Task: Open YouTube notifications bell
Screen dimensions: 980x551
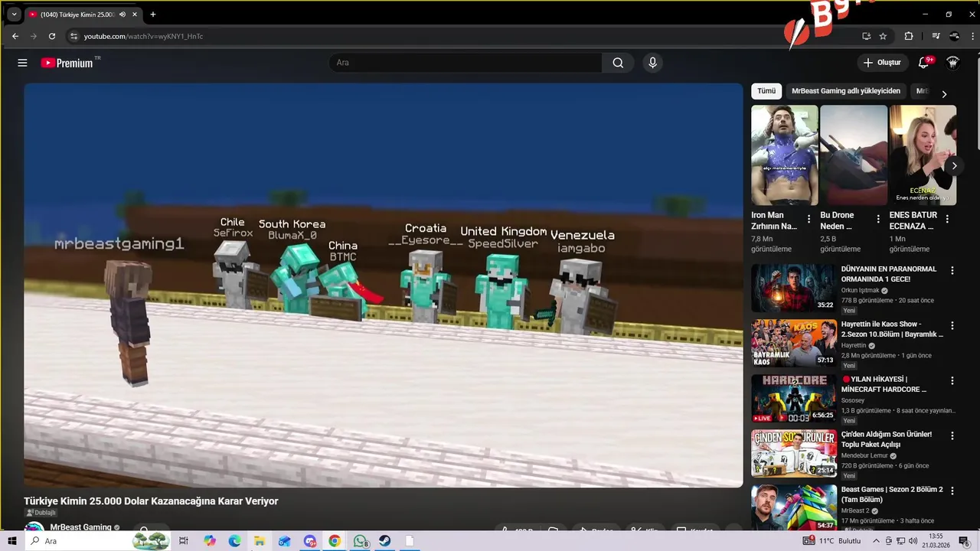Action: [x=924, y=62]
